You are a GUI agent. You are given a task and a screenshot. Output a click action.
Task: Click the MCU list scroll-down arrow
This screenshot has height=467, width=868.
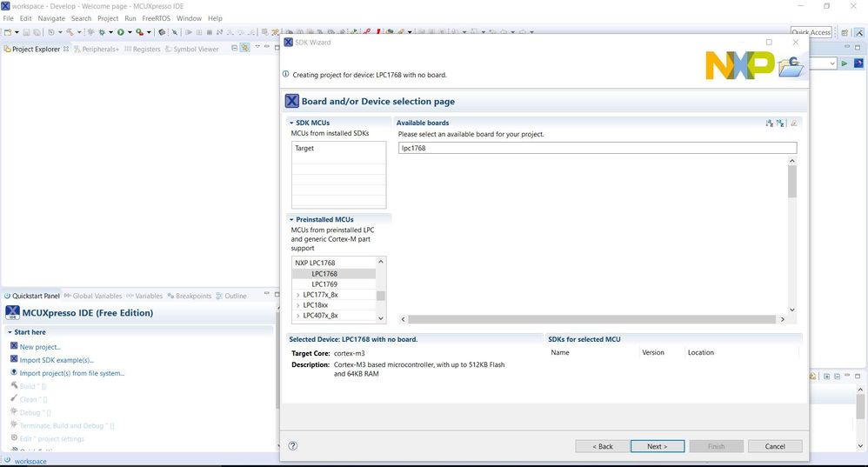380,317
